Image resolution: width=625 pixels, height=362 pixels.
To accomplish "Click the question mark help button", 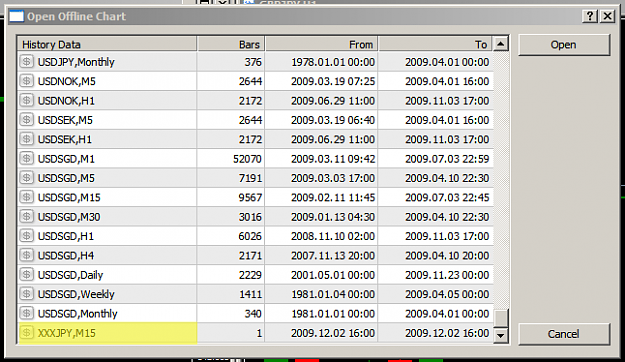I will coord(590,16).
